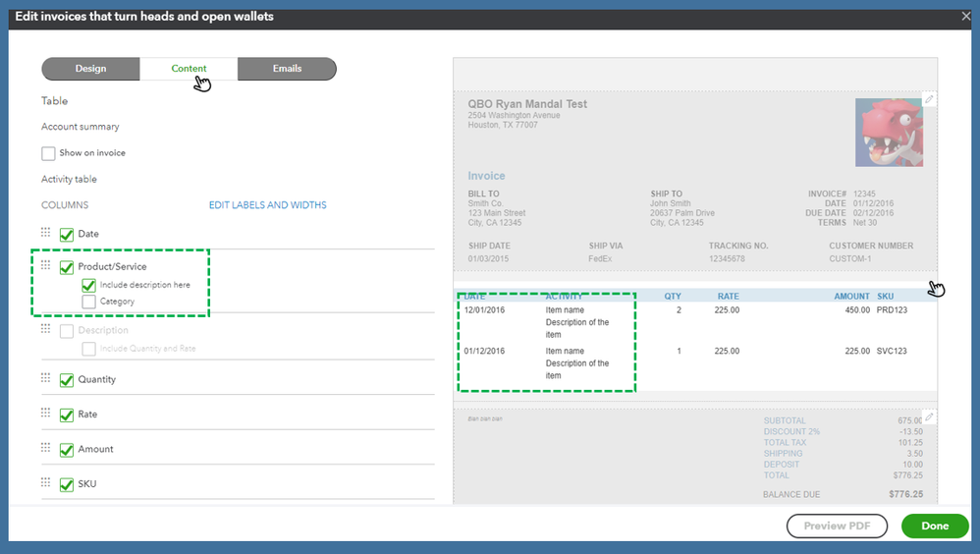Uncheck Include description here option
This screenshot has width=980, height=554.
pyautogui.click(x=88, y=285)
